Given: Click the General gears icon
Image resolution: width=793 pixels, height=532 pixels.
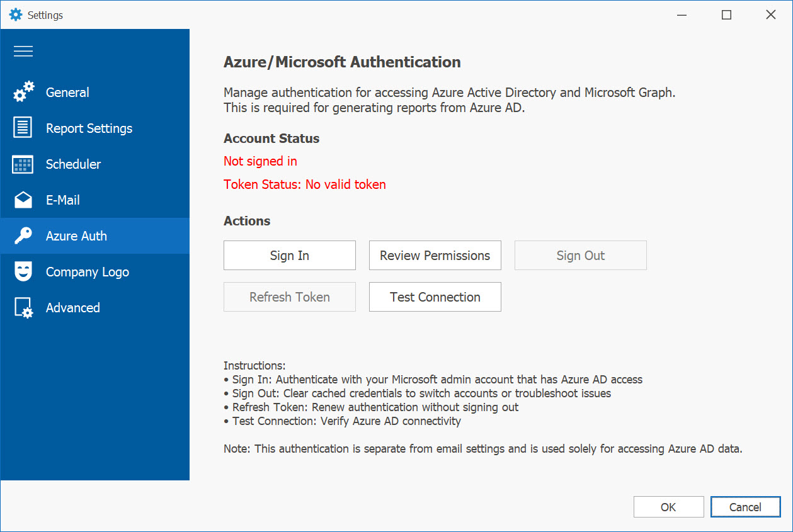Looking at the screenshot, I should point(23,93).
